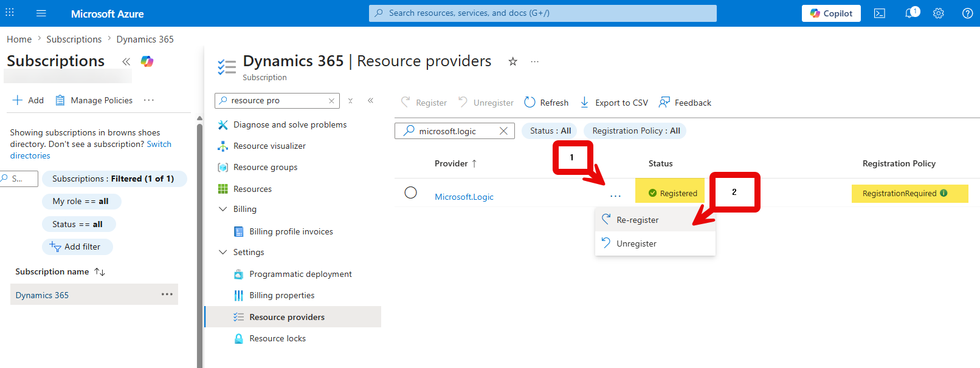Clear the microsoft.logic filter text

pos(503,131)
